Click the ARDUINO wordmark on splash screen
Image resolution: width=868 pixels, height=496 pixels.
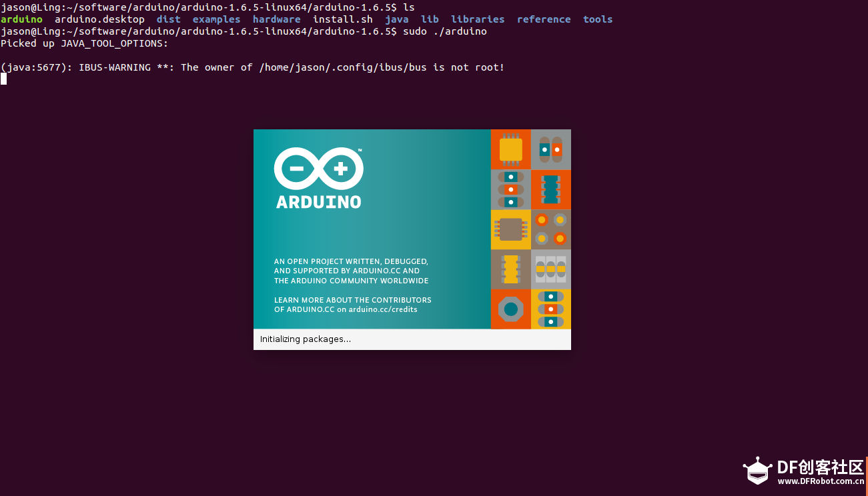pos(319,201)
